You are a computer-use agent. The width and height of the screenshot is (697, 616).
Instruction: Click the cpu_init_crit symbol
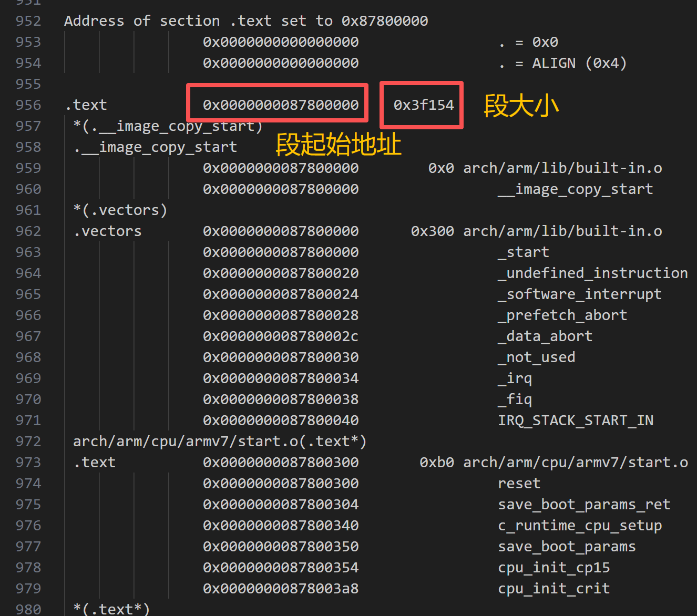[x=553, y=589]
